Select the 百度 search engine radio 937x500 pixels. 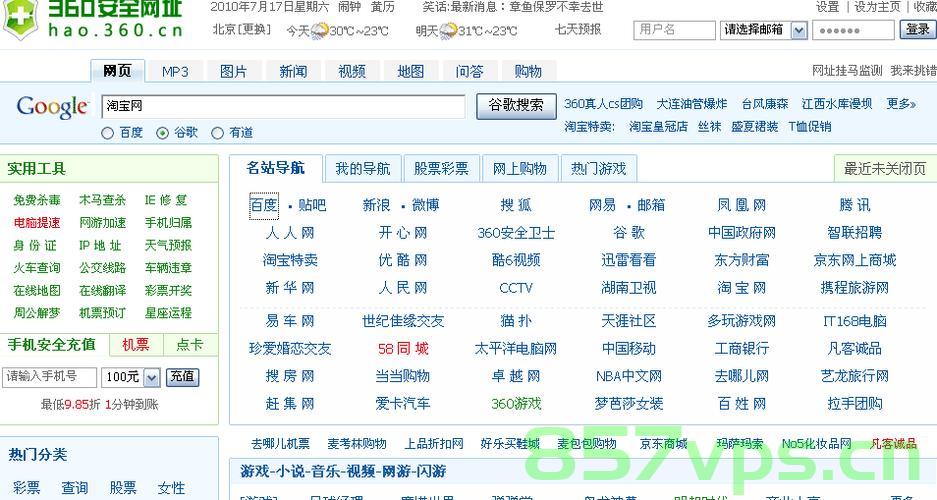[108, 133]
